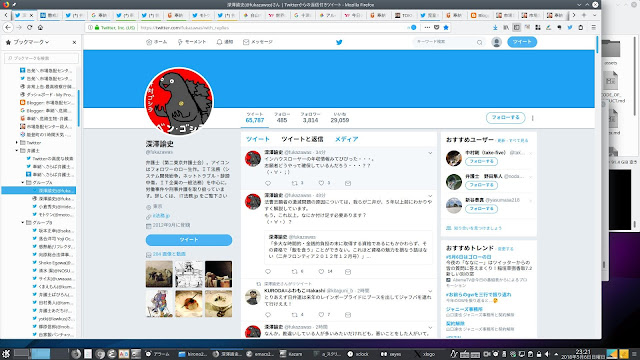Select the highlighted 深澤諭史 bookmark entry
This screenshot has height=360, width=640.
[x=39, y=191]
